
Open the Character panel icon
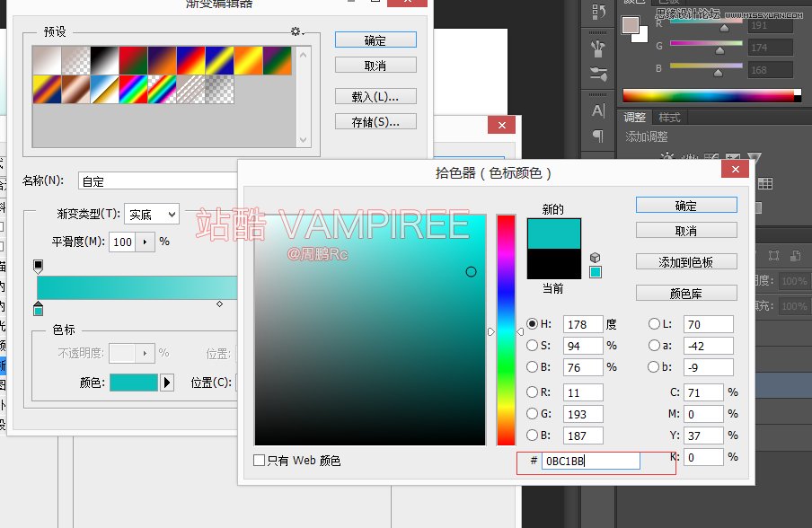coord(598,110)
